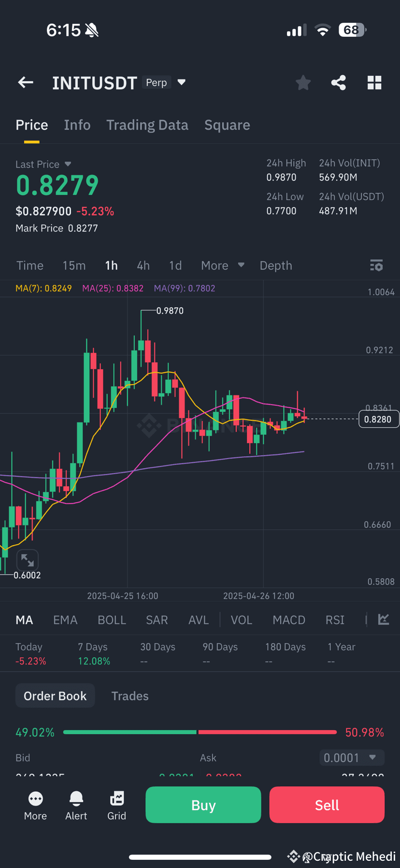Switch to the Trades tab
This screenshot has height=868, width=400.
(x=130, y=696)
